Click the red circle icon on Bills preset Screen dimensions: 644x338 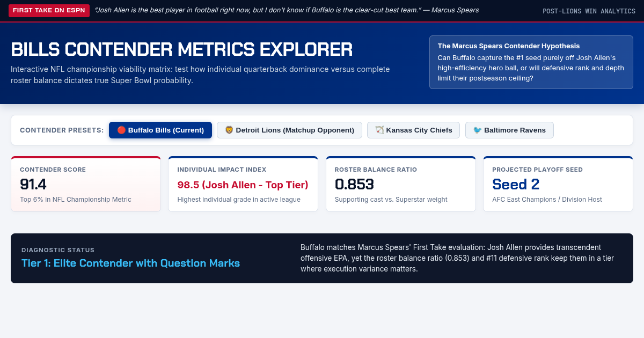coord(121,130)
